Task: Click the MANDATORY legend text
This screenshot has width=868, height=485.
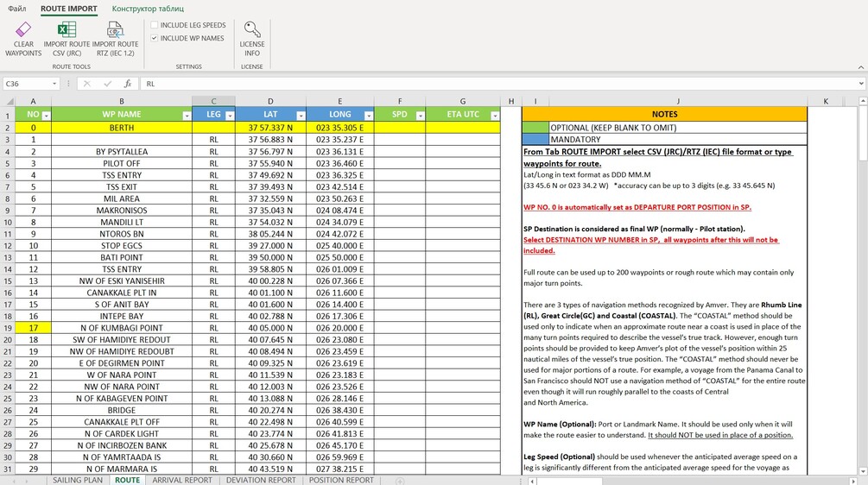Action: click(575, 139)
